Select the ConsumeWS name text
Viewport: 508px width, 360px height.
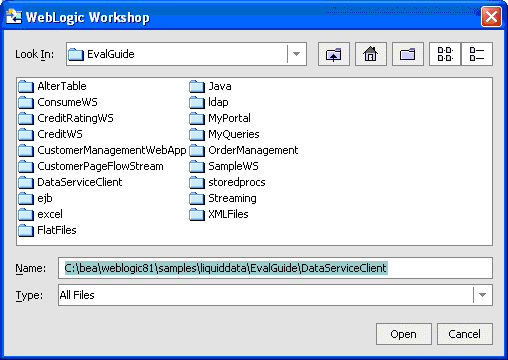[67, 102]
